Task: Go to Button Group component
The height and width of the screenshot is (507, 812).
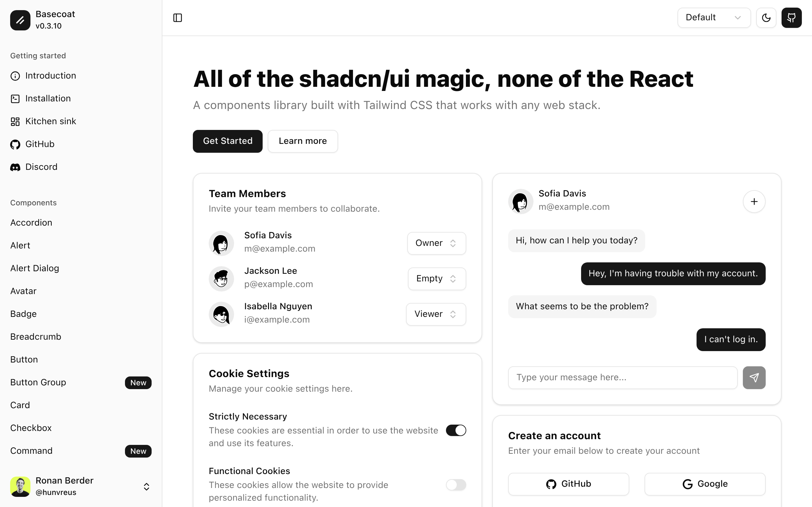Action: click(38, 382)
